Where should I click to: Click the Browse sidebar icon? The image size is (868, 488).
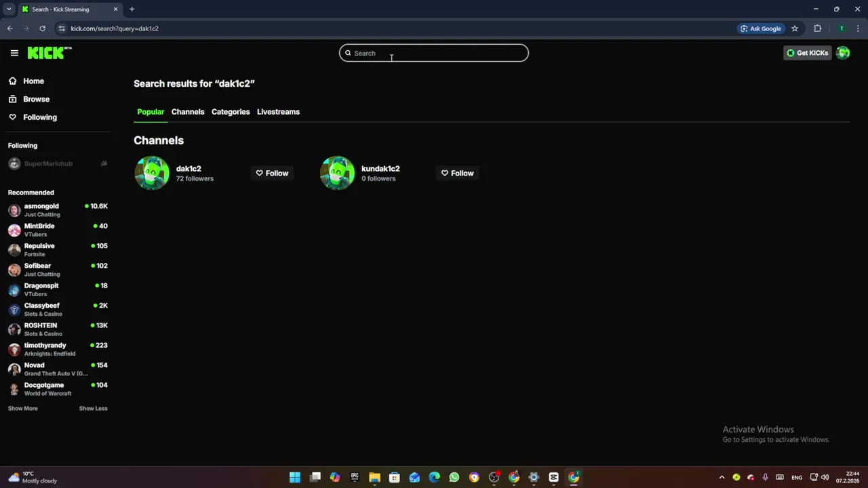point(12,99)
